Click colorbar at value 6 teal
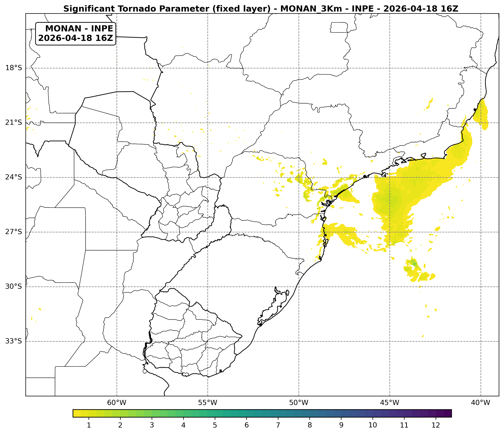Image resolution: width=504 pixels, height=434 pixels. point(247,413)
